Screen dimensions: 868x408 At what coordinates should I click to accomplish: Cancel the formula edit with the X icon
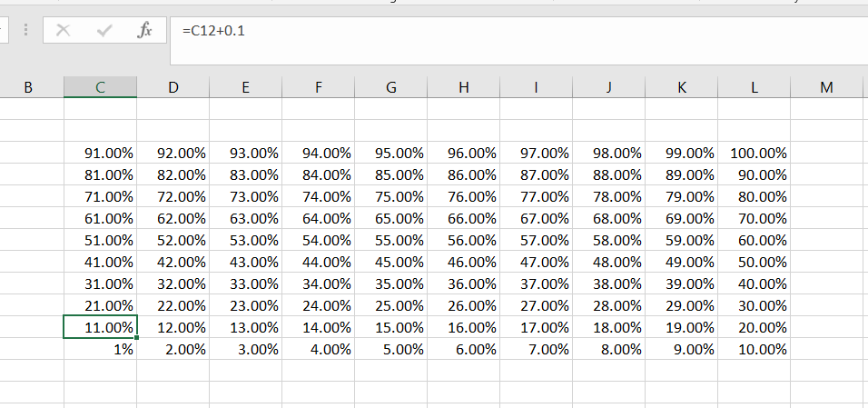64,30
